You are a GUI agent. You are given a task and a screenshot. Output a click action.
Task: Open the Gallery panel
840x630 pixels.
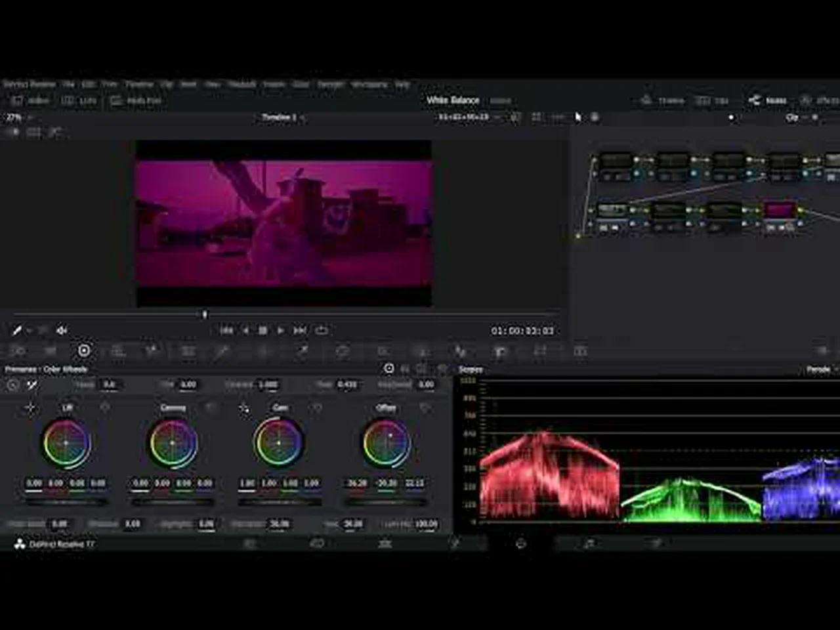tap(30, 100)
